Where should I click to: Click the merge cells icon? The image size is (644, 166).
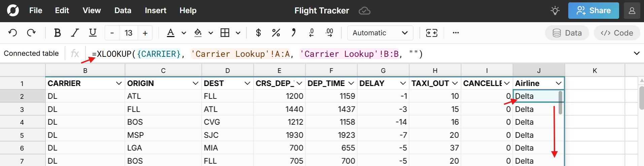click(x=432, y=33)
